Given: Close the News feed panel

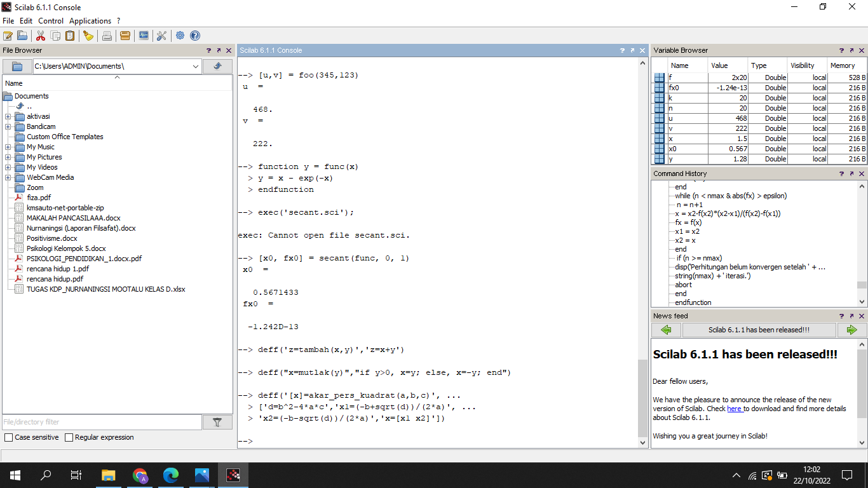Looking at the screenshot, I should [x=862, y=316].
